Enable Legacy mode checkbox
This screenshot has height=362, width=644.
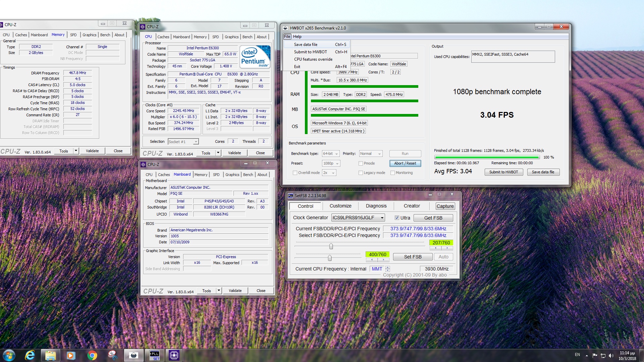pyautogui.click(x=361, y=173)
